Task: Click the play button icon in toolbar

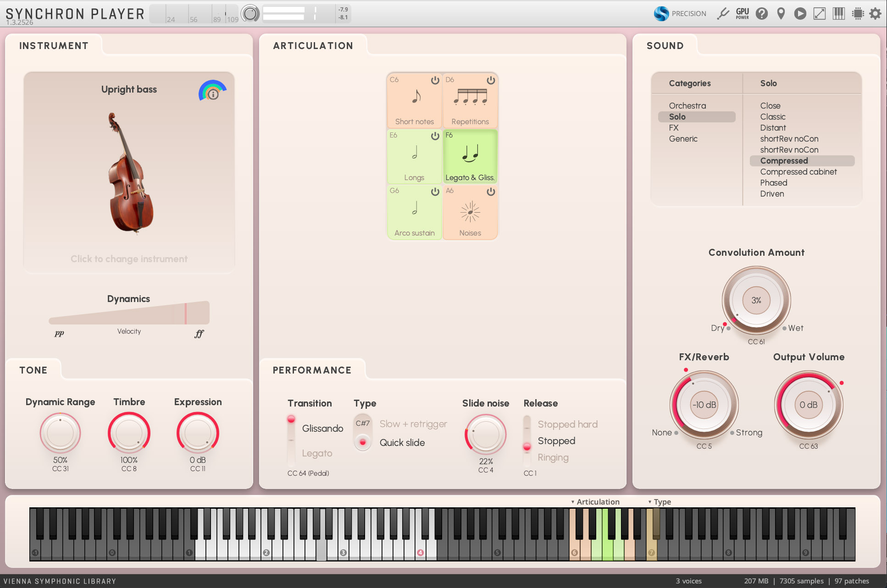Action: coord(800,14)
